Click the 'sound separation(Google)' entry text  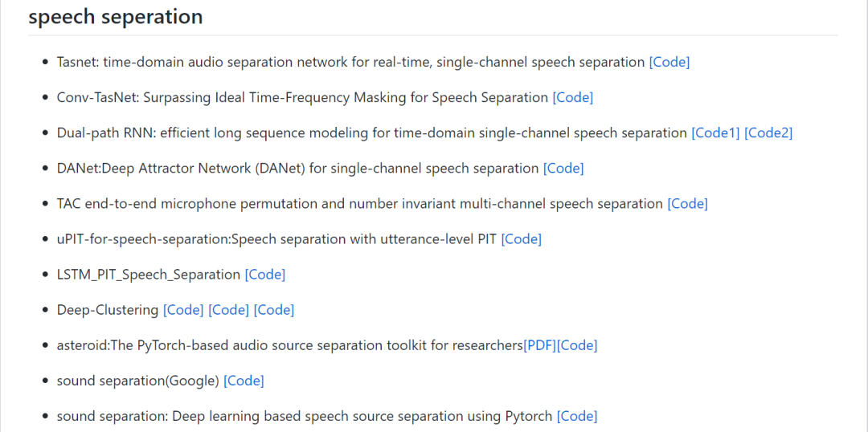pyautogui.click(x=137, y=381)
